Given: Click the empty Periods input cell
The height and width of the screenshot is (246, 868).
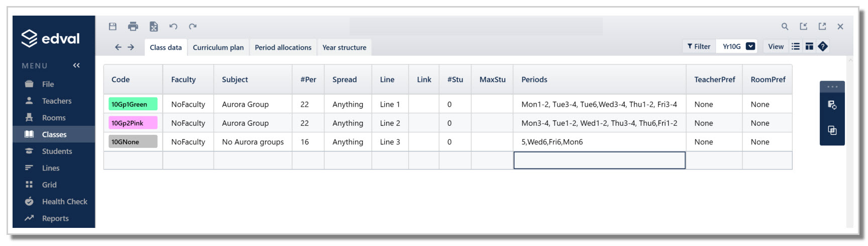Looking at the screenshot, I should point(599,160).
